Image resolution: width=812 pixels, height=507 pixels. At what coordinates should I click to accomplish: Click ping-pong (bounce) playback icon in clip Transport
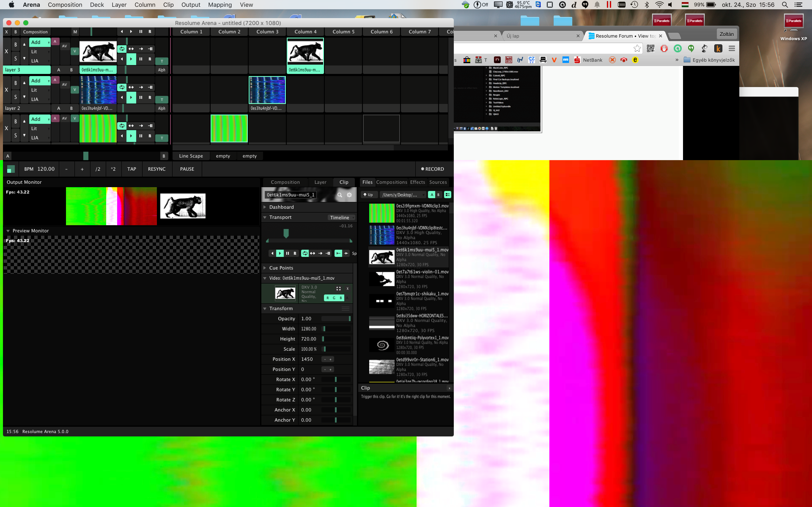312,253
